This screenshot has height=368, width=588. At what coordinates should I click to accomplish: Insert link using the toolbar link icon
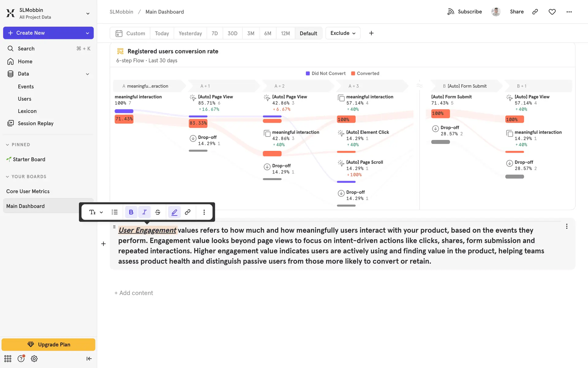(x=188, y=212)
